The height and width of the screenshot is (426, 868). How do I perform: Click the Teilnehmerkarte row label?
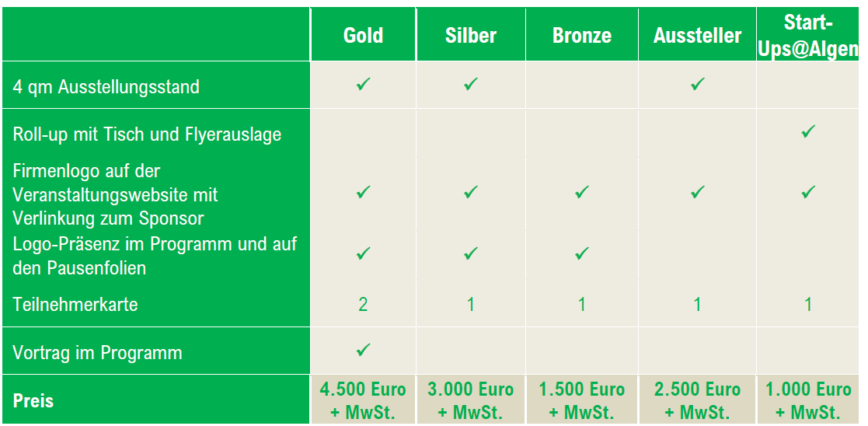click(75, 305)
